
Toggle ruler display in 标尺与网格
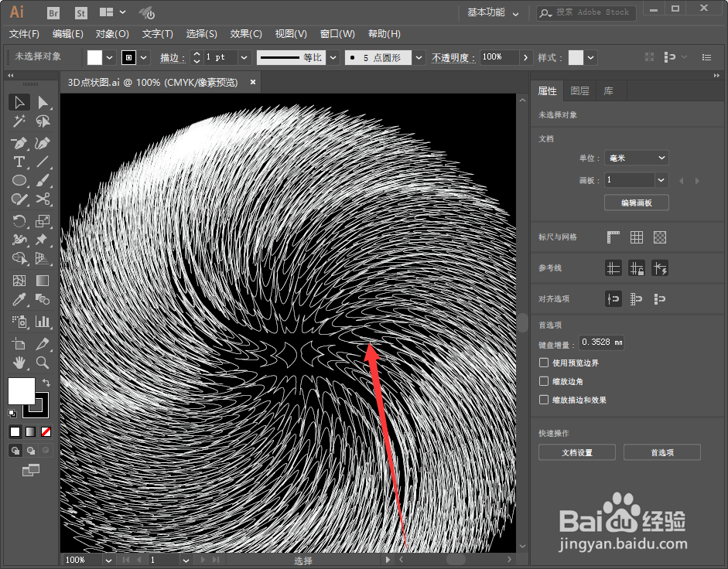pos(614,237)
